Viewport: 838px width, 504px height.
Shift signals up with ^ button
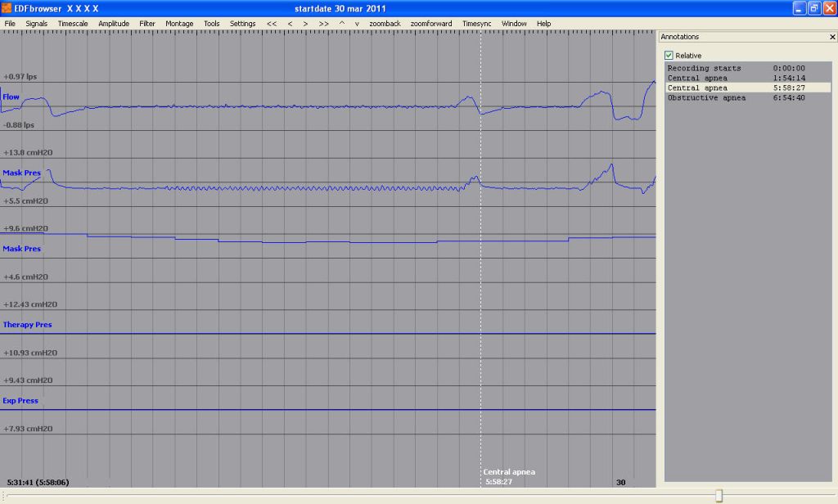342,24
